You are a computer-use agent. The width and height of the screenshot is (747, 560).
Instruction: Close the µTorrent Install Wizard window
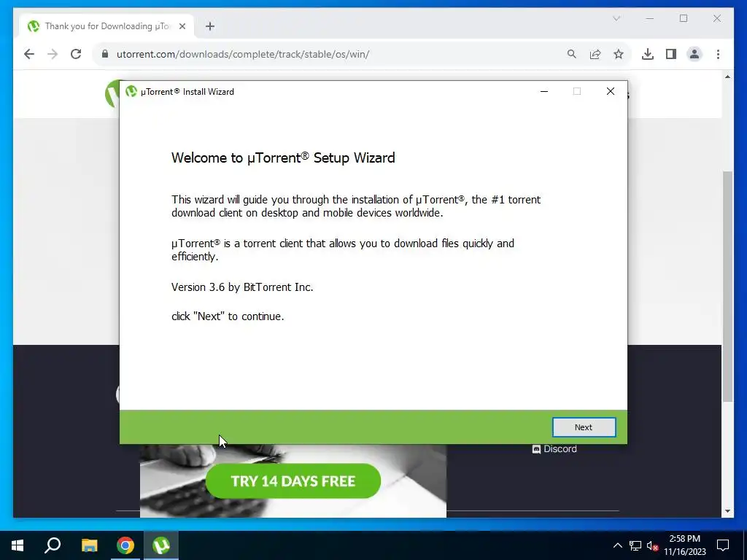[611, 91]
